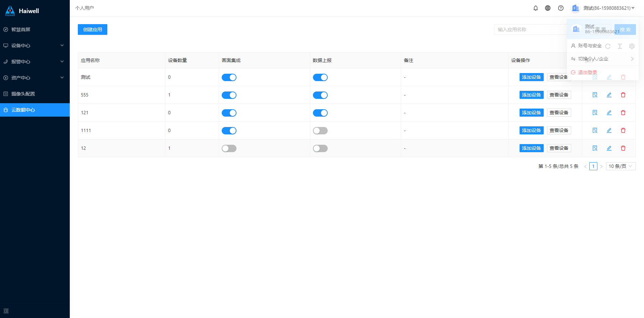Image resolution: width=644 pixels, height=318 pixels.
Task: Go to the next page arrow
Action: [x=601, y=166]
